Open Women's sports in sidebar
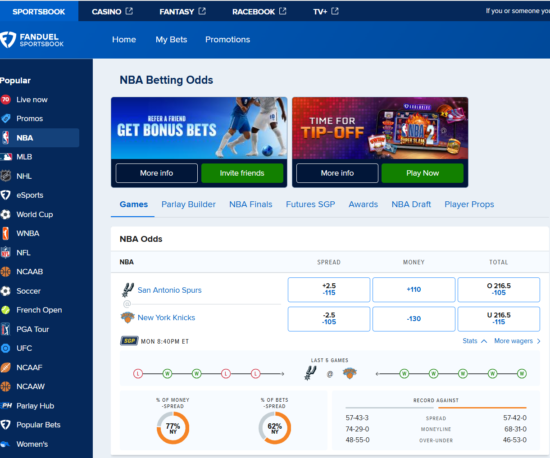The height and width of the screenshot is (458, 550). [x=32, y=444]
